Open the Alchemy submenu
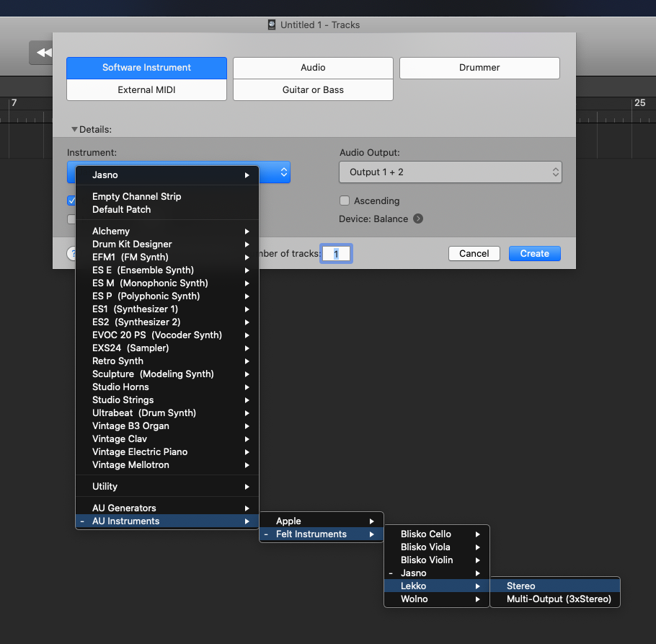656x644 pixels. (167, 231)
